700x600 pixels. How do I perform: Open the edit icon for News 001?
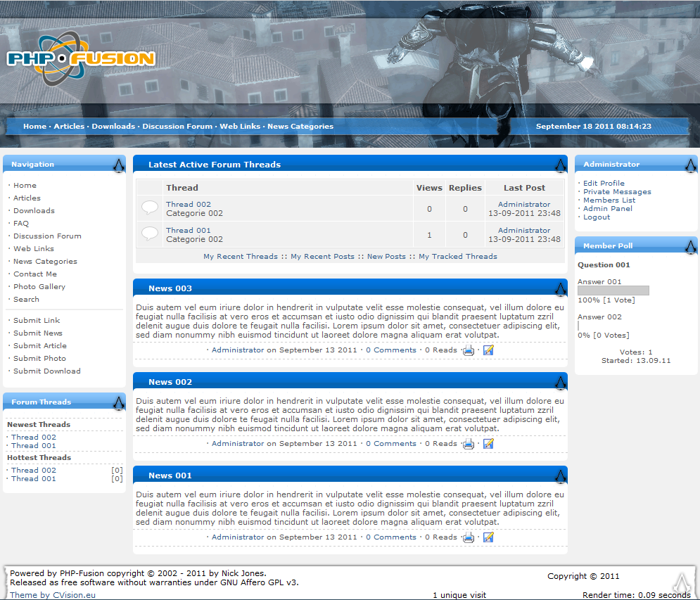click(488, 537)
